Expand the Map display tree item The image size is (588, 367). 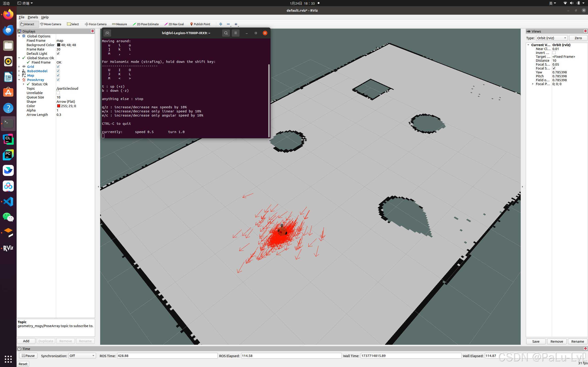[19, 75]
